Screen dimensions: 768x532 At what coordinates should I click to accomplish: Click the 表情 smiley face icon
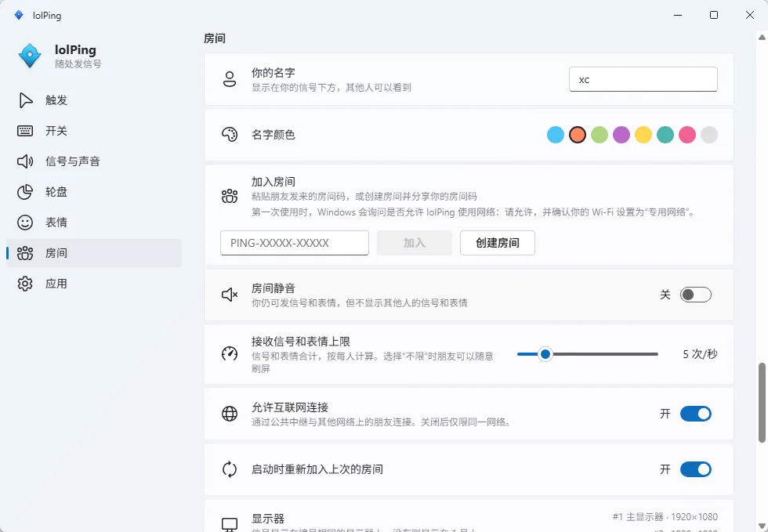pos(25,223)
